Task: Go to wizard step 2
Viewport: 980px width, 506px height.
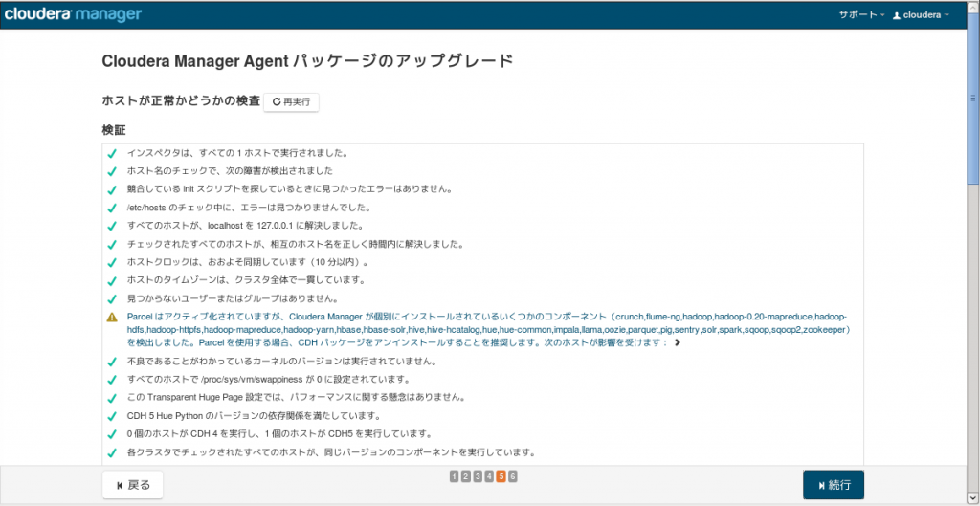Action: (x=466, y=476)
